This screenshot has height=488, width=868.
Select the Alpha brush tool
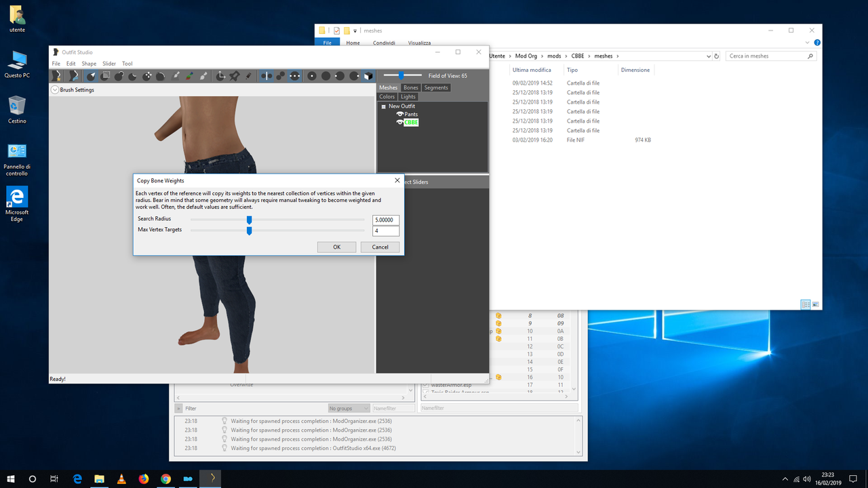pyautogui.click(x=204, y=76)
